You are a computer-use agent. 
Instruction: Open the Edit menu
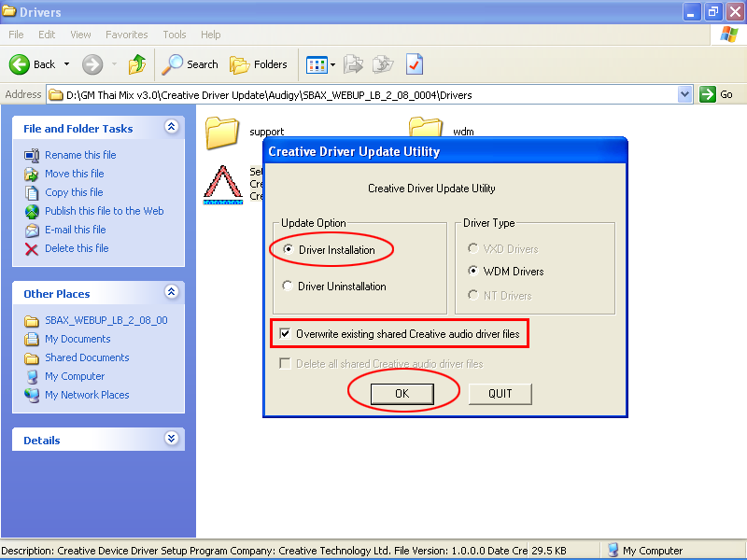(x=47, y=35)
